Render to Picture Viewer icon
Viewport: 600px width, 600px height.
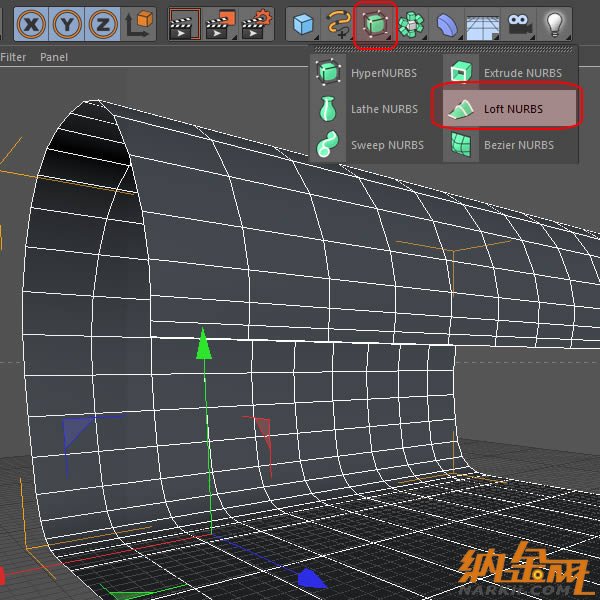tap(220, 24)
